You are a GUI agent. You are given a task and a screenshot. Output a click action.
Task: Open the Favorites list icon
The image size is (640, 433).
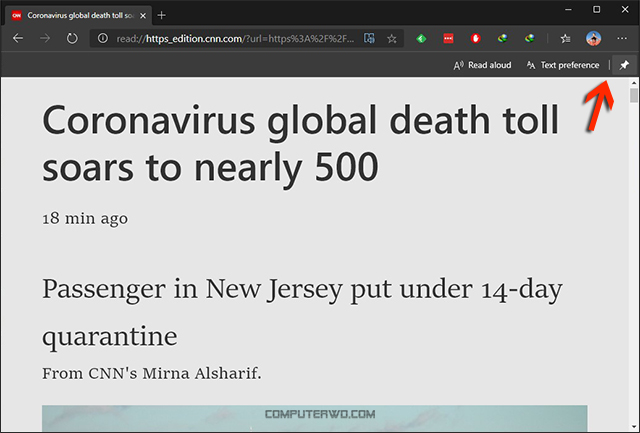pos(565,38)
